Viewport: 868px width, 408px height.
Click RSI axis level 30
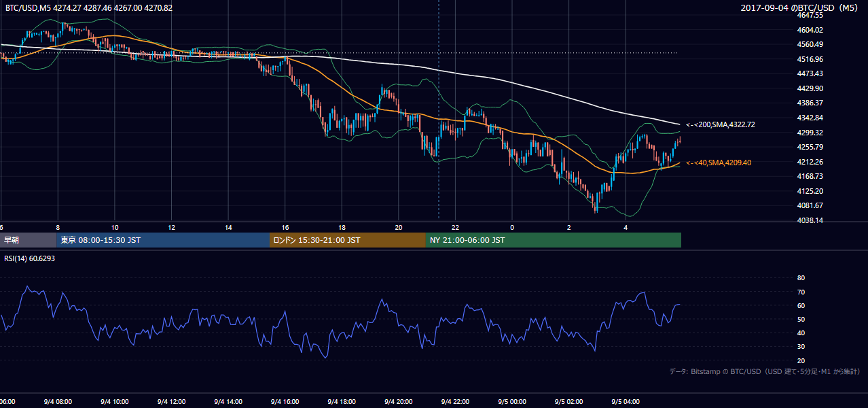tap(801, 347)
